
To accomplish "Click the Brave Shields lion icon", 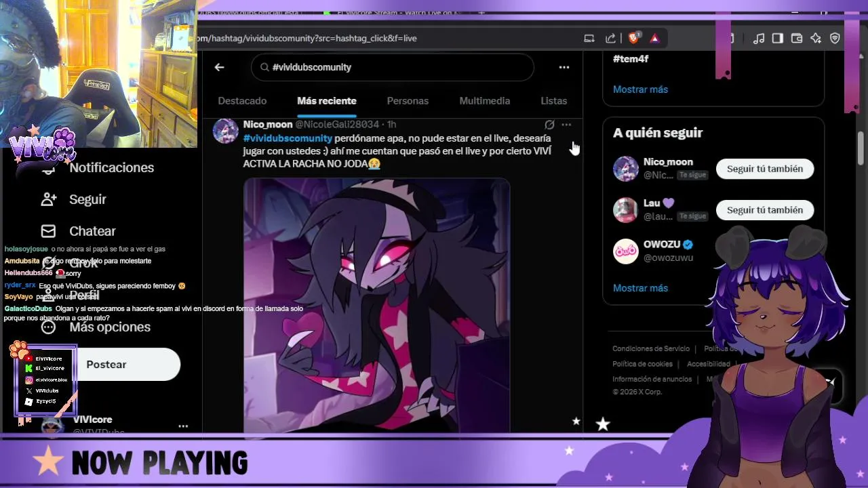I will point(634,38).
